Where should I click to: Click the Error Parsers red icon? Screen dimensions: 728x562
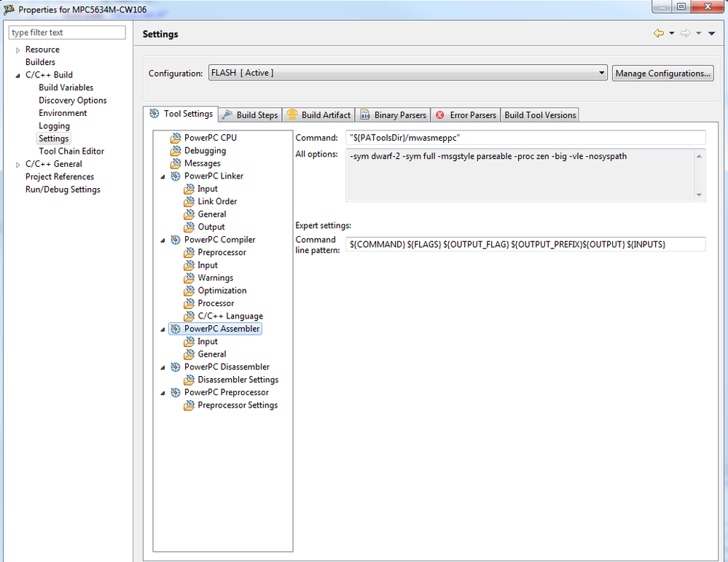(x=440, y=114)
